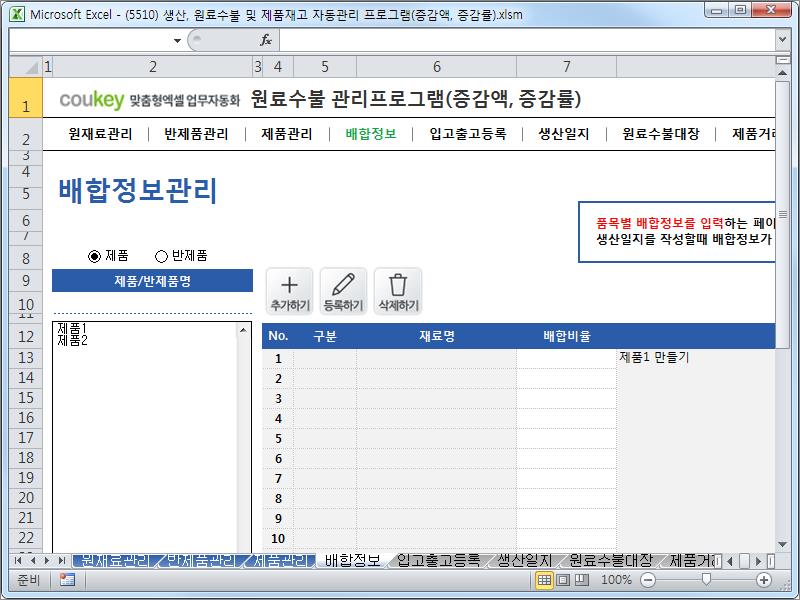Click the 등록하기 pencil icon button

343,291
